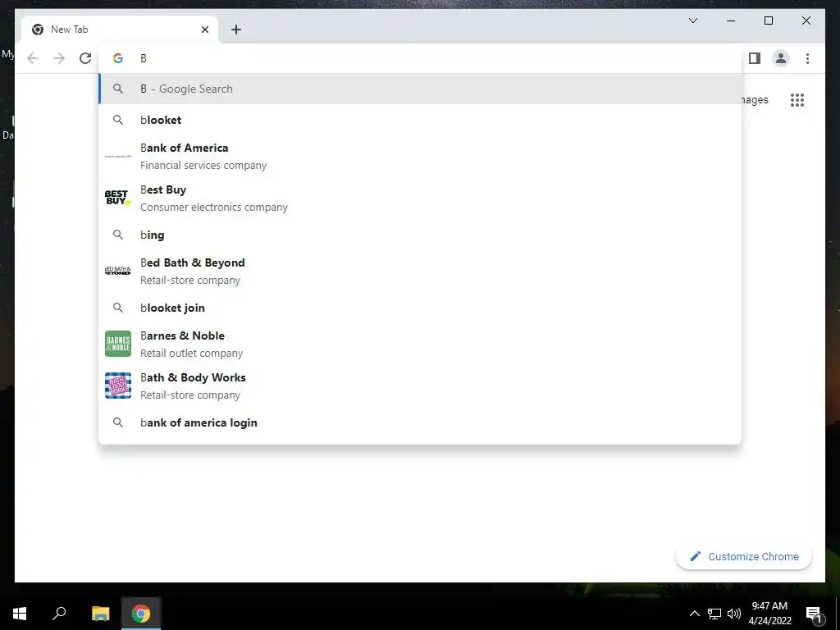Image resolution: width=840 pixels, height=630 pixels.
Task: Select 'B - Google Search' suggestion
Action: tap(420, 89)
